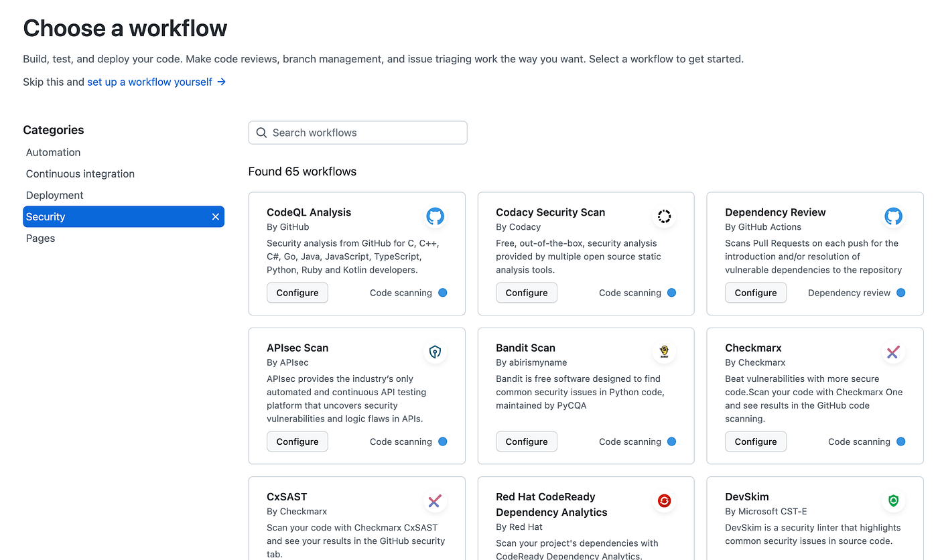Click the APIsec shield icon
Viewport: 938px width, 560px height.
[x=435, y=352]
